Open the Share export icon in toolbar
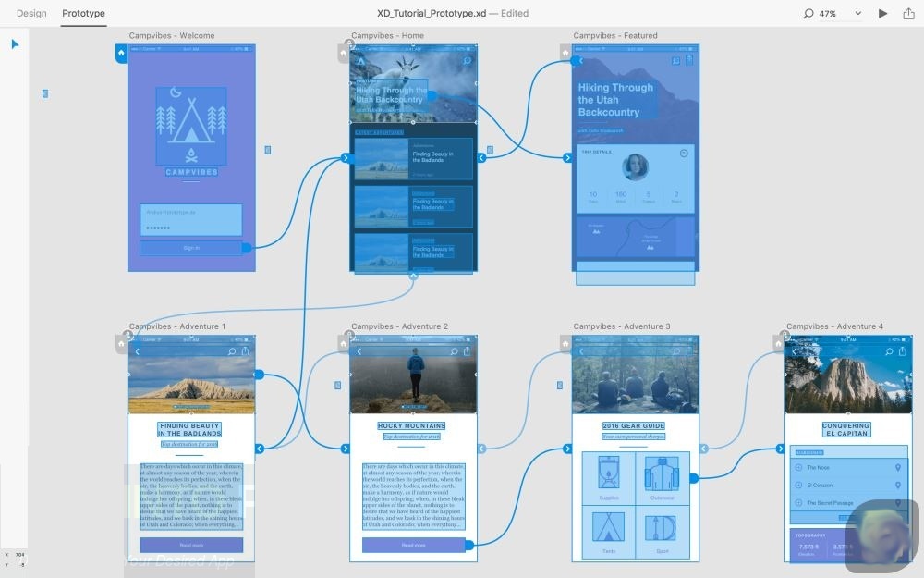 [908, 13]
